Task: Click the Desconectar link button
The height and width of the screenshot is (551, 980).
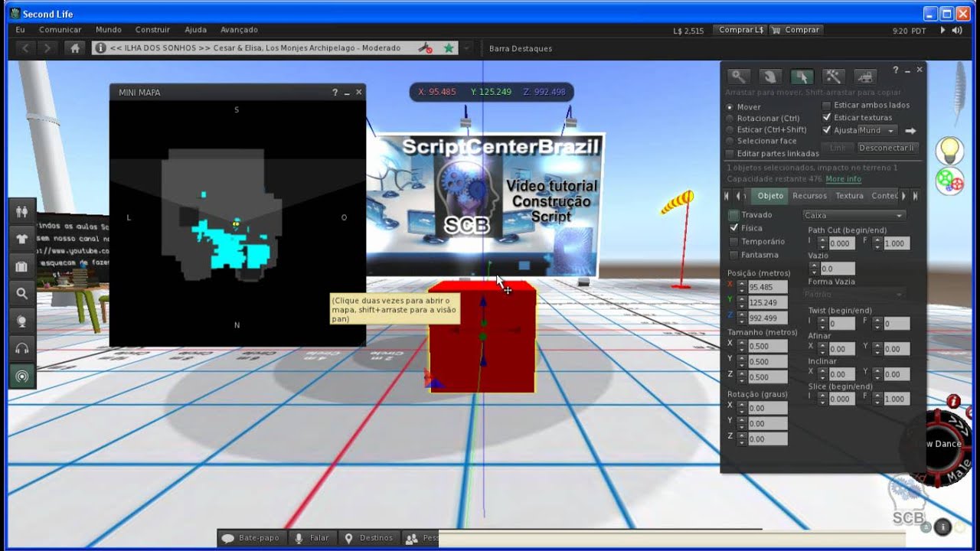Action: (887, 148)
